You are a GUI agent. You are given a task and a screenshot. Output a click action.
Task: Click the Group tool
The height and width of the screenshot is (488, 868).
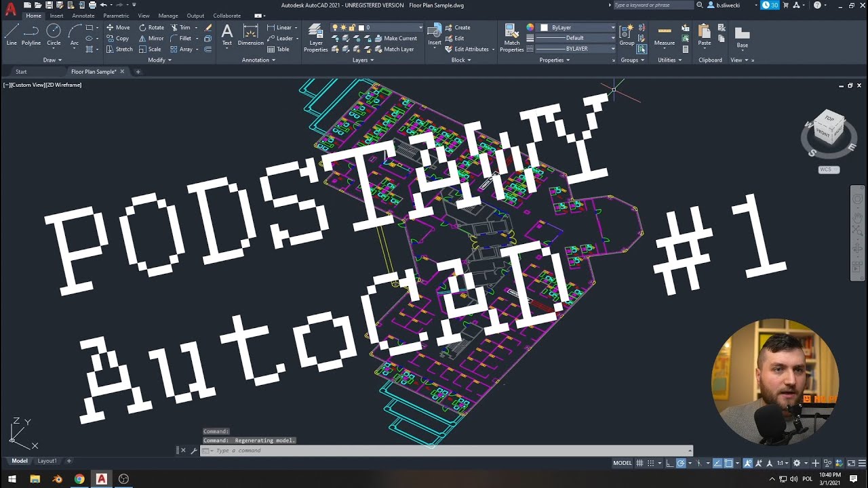pos(627,34)
